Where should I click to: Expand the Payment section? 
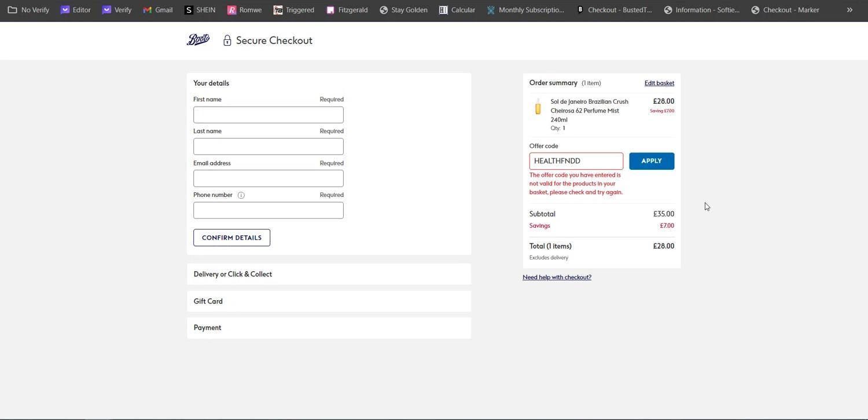[x=329, y=328]
